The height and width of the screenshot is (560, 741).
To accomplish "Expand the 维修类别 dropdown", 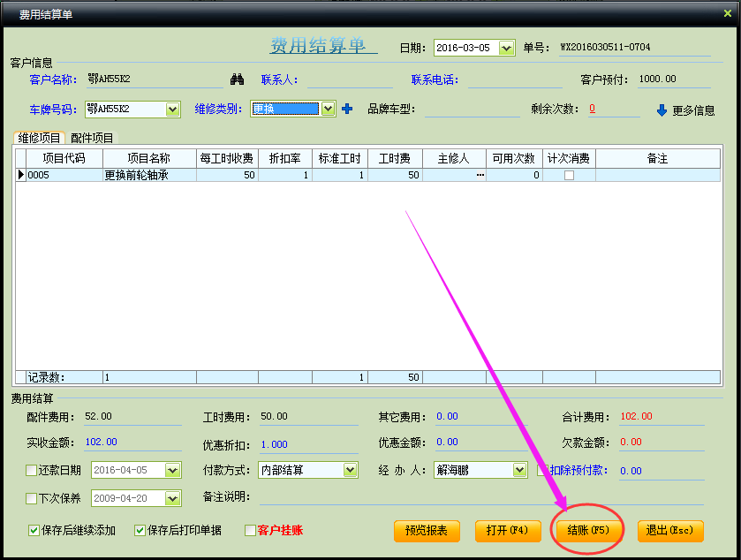I will click(x=328, y=110).
